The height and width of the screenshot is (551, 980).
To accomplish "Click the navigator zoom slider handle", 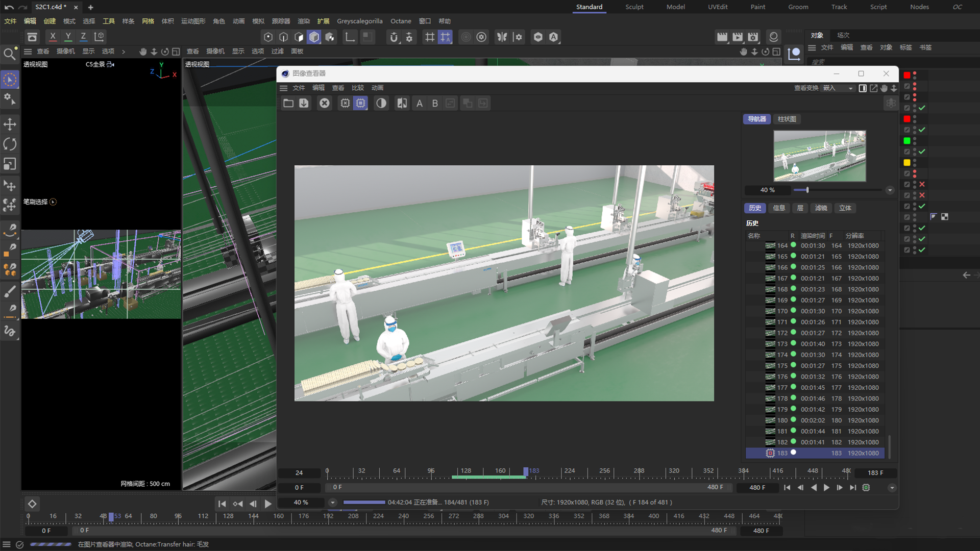I will coord(807,190).
